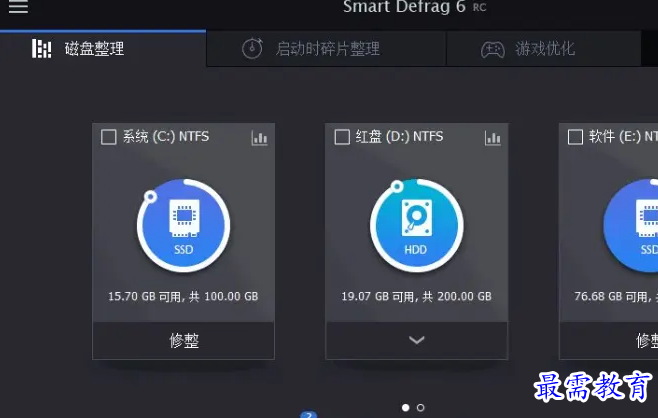Click the HDD icon of drive D:
The height and width of the screenshot is (418, 658).
coord(417,226)
